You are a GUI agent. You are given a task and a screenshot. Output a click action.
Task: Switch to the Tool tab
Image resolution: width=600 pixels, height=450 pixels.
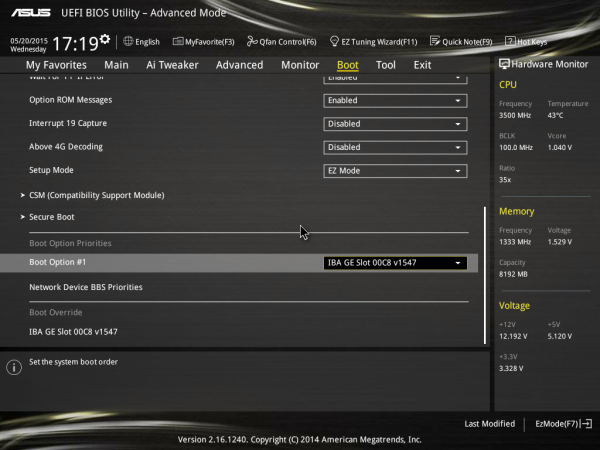(x=386, y=65)
